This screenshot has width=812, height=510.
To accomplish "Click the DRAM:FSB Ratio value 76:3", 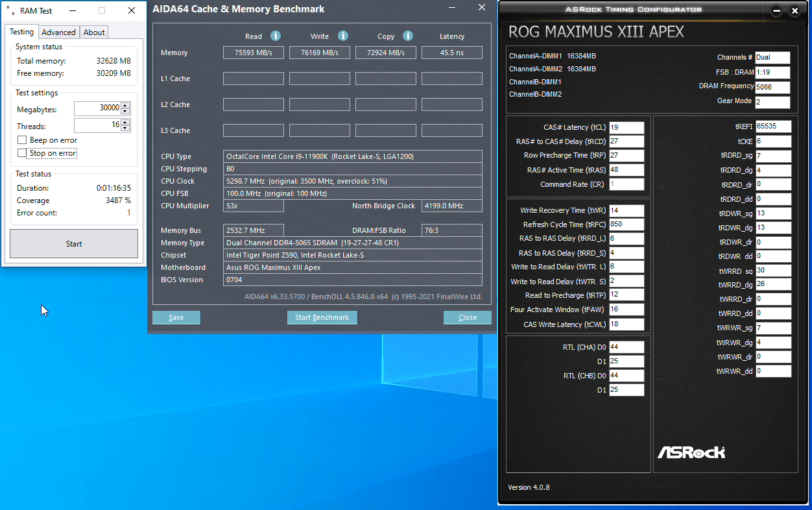I will click(x=452, y=230).
